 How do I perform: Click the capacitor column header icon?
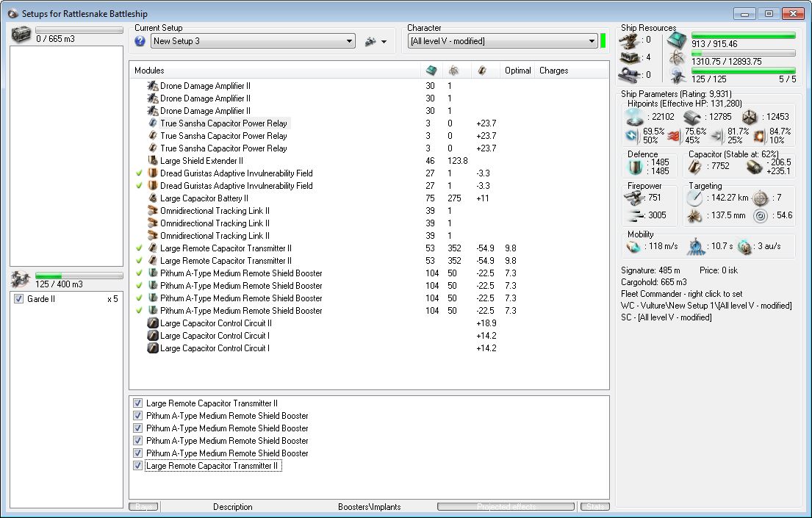click(482, 71)
